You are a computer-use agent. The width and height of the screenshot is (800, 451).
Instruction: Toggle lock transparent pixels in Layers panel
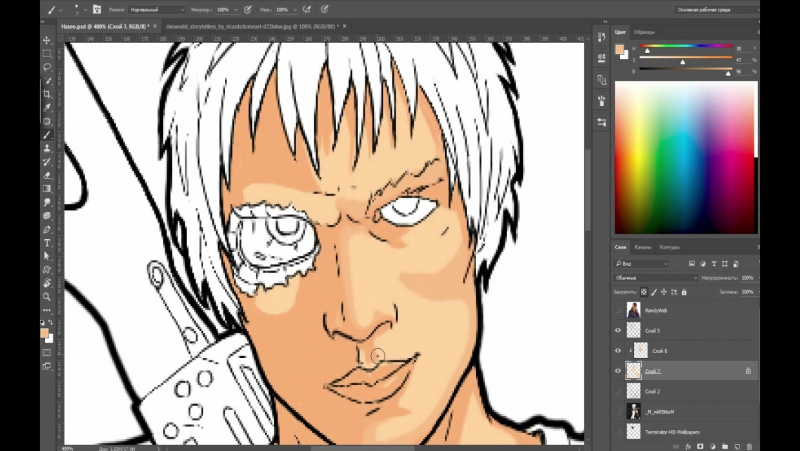click(x=644, y=292)
